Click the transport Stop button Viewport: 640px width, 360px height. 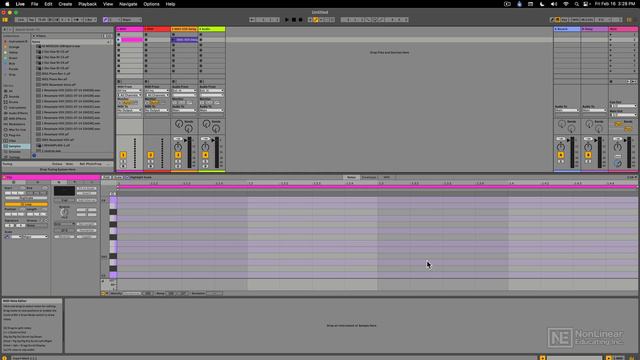293,20
